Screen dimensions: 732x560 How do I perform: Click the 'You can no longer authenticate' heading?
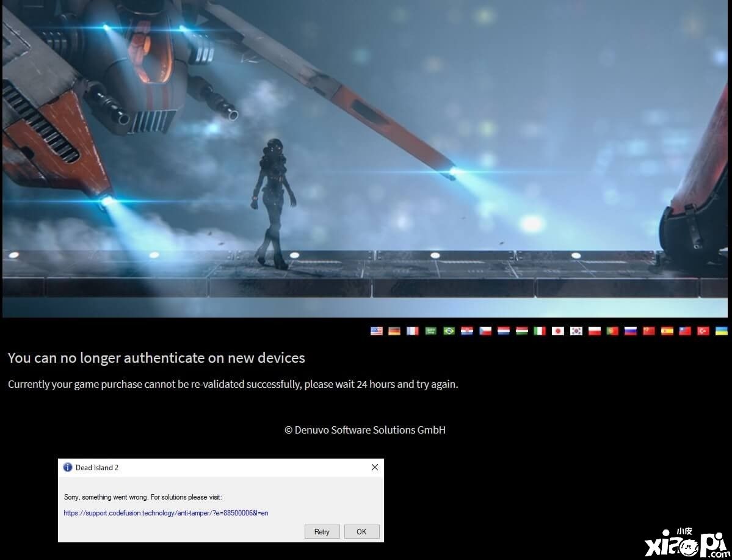156,358
